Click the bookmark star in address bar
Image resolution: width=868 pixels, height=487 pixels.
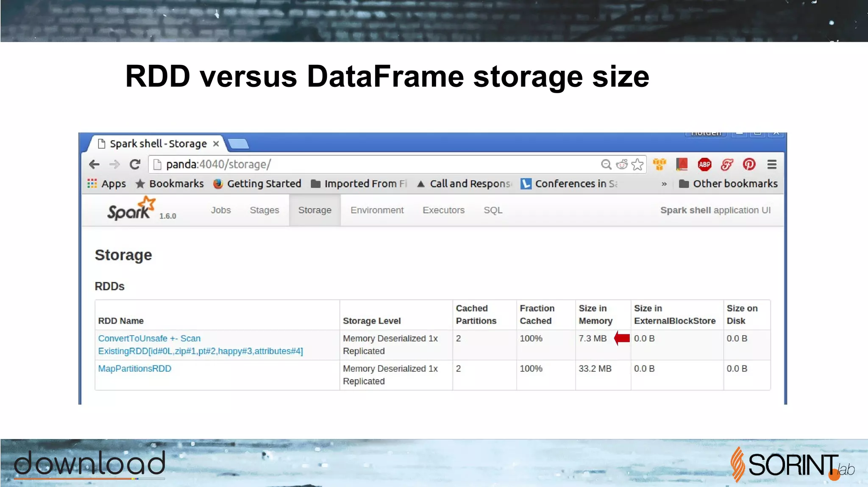click(x=637, y=164)
